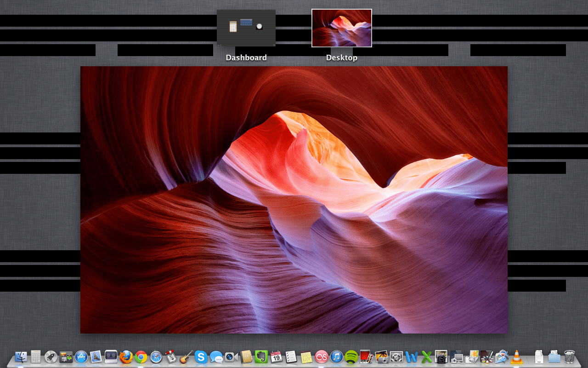Image resolution: width=588 pixels, height=368 pixels.
Task: Open Finder from the Dock
Action: click(x=21, y=356)
